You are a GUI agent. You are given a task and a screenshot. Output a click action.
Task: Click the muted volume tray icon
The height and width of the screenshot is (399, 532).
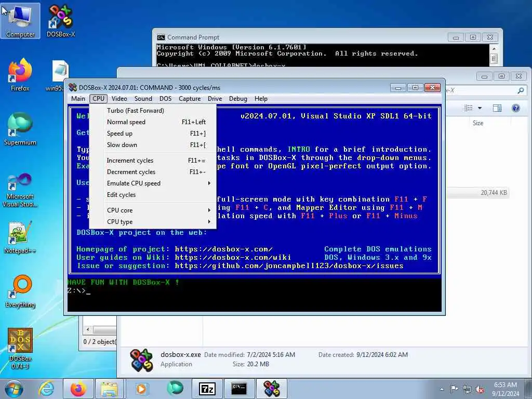click(480, 390)
